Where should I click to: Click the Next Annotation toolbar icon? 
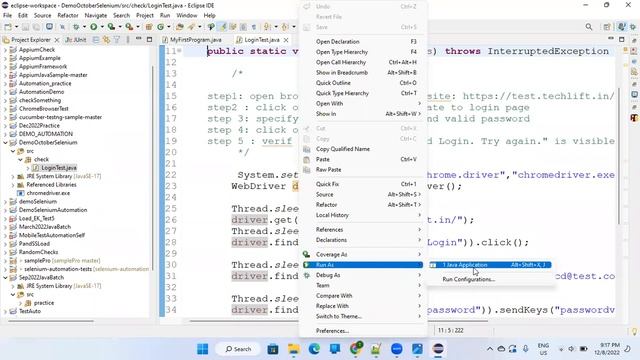[x=267, y=27]
